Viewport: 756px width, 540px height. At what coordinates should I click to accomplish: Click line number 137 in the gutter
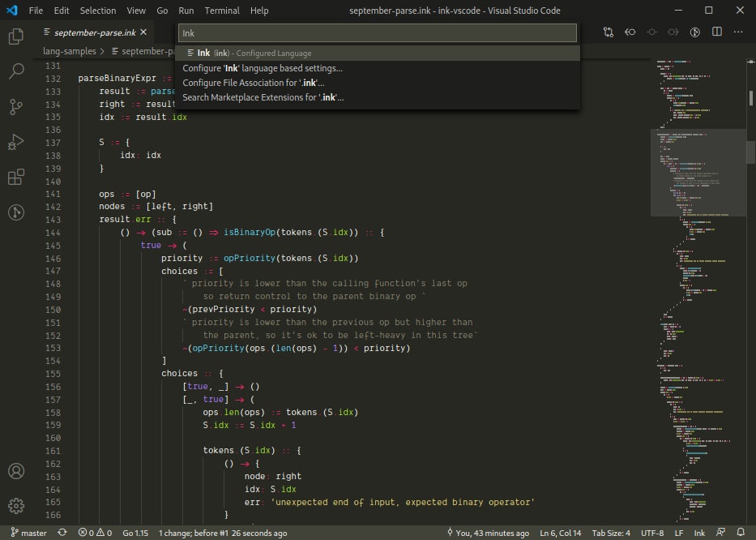pos(53,143)
